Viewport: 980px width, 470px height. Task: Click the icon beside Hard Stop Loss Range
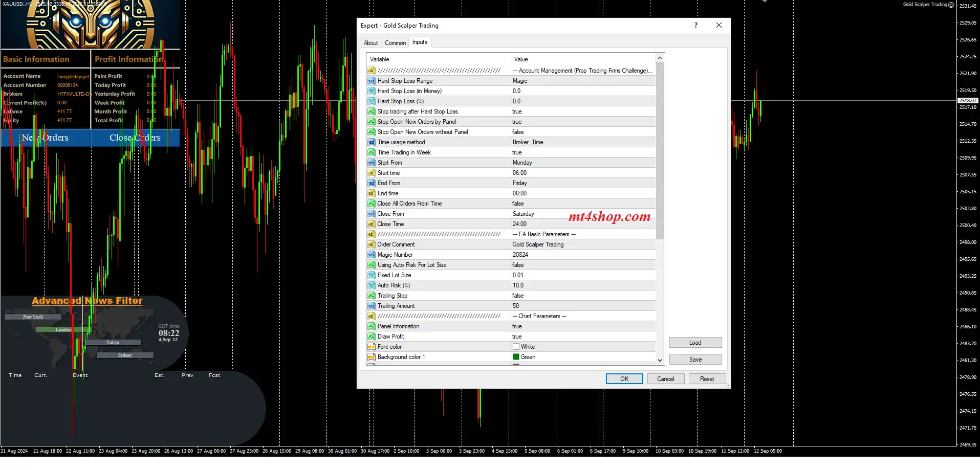[x=372, y=81]
